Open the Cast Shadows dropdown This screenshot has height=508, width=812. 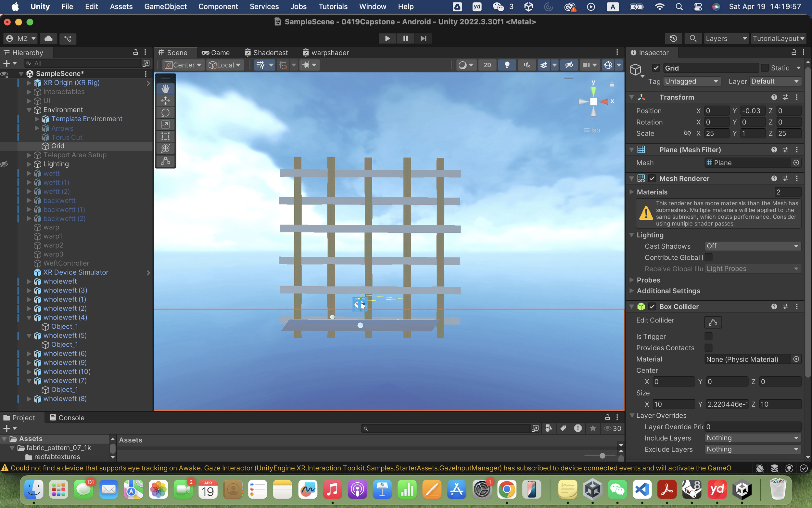point(752,246)
